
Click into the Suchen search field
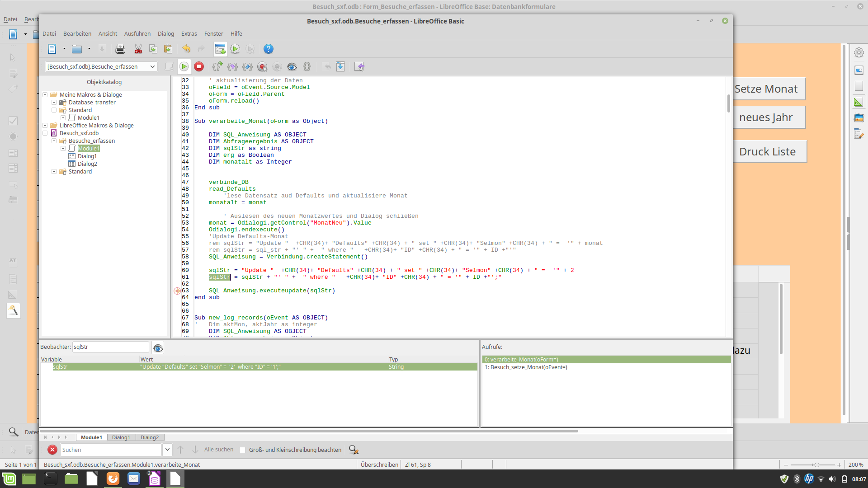[x=111, y=450]
